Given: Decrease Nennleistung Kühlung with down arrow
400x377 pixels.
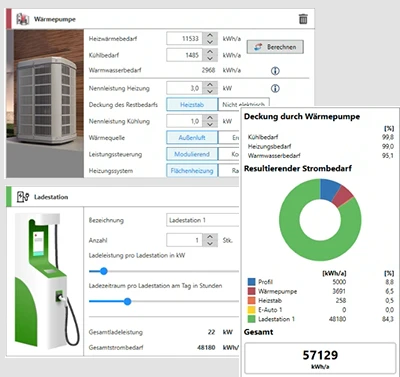Looking at the screenshot, I should pyautogui.click(x=210, y=124).
